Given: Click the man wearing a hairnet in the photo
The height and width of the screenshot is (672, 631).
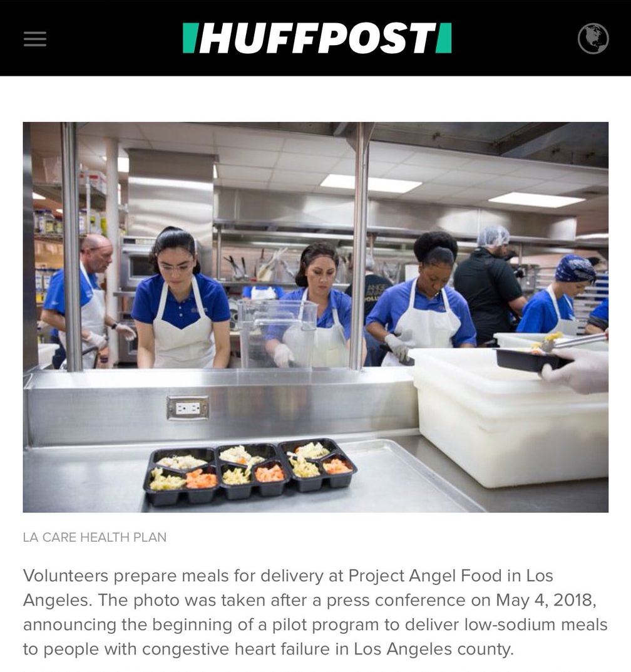Looking at the screenshot, I should (491, 285).
